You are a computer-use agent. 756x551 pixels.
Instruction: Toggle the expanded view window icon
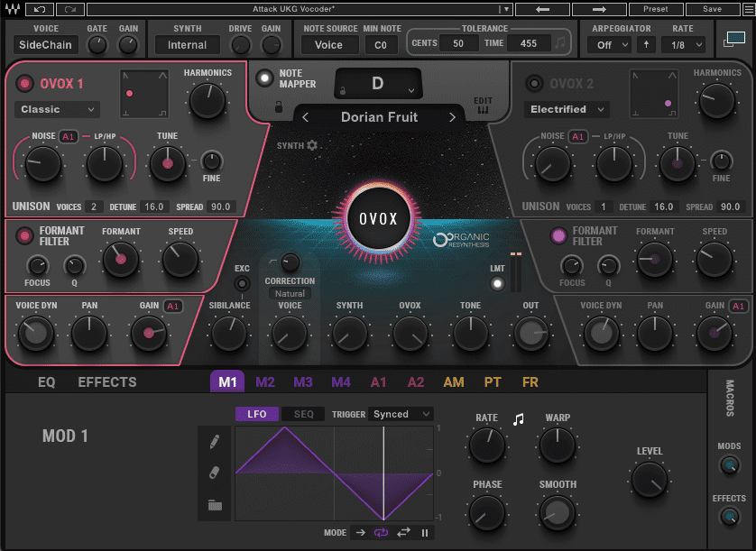(x=734, y=40)
